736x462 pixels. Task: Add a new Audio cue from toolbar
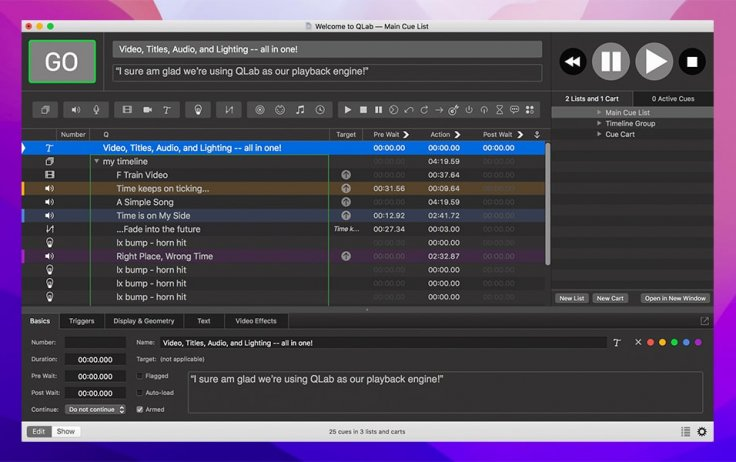point(76,109)
